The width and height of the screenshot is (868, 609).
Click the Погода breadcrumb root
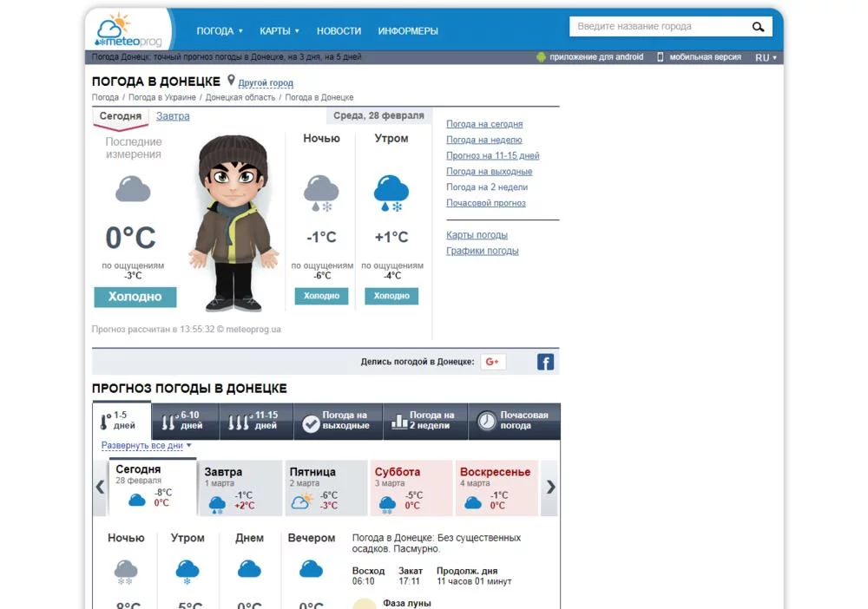pyautogui.click(x=105, y=97)
